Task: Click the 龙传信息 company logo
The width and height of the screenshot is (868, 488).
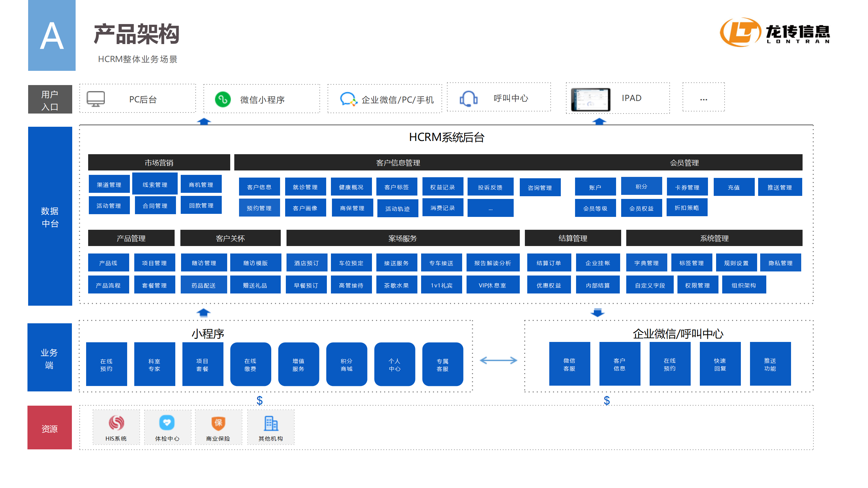Action: (774, 33)
